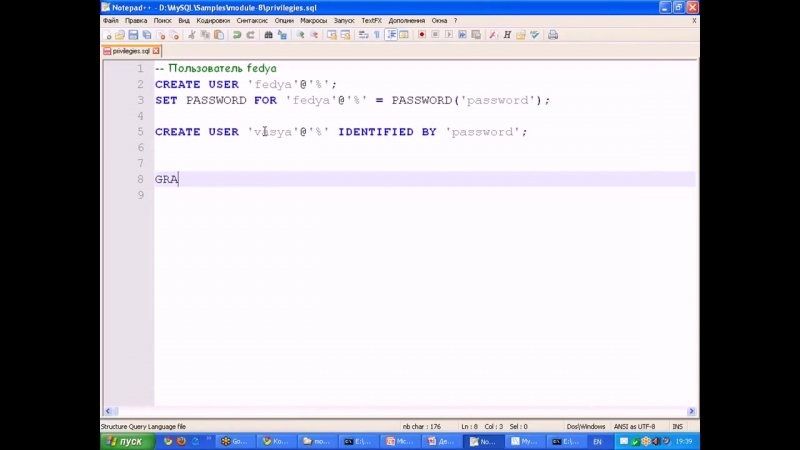800x450 pixels.
Task: Open the Кодировки menu
Action: 212,20
